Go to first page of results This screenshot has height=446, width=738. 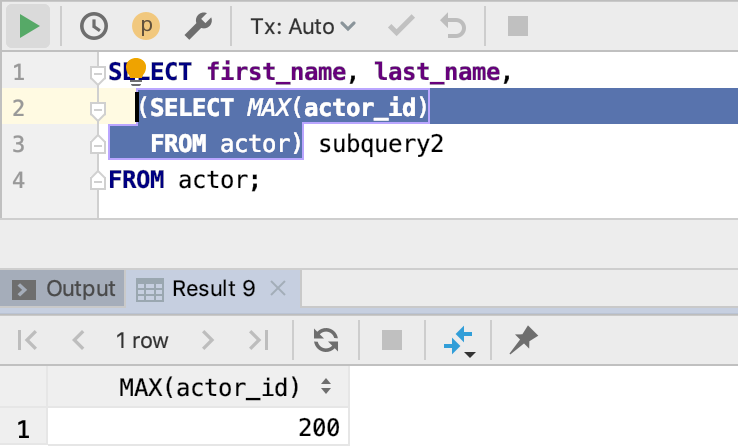(x=28, y=340)
